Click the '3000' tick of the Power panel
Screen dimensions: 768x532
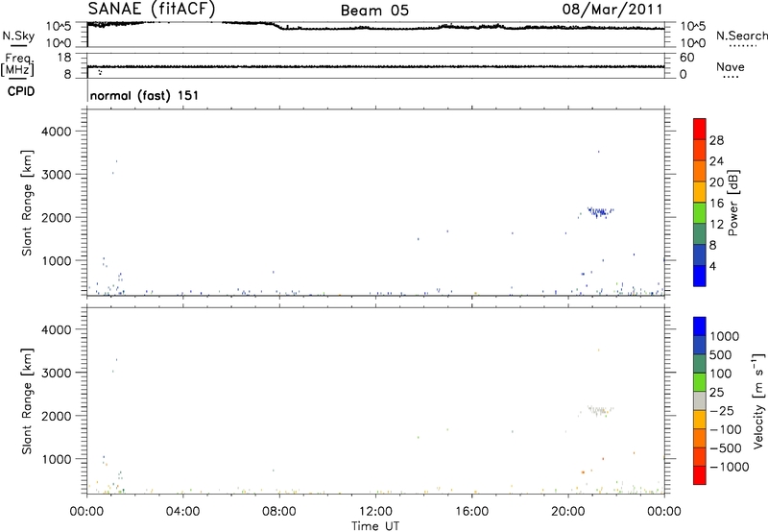(x=56, y=175)
